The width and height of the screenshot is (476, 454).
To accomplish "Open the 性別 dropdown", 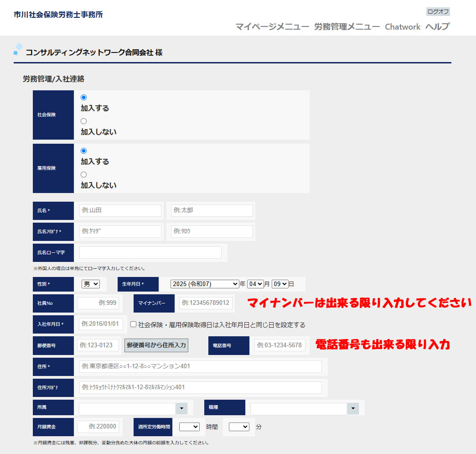I will pos(91,284).
